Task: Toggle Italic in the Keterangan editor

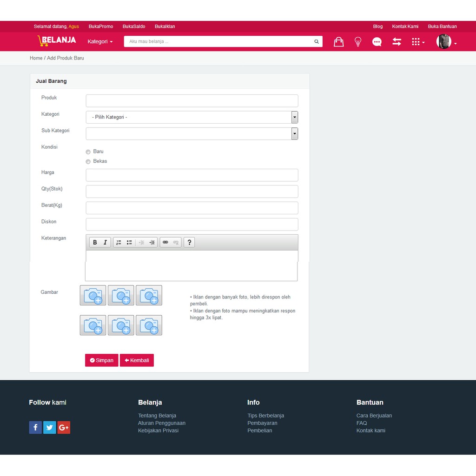Action: tap(105, 242)
